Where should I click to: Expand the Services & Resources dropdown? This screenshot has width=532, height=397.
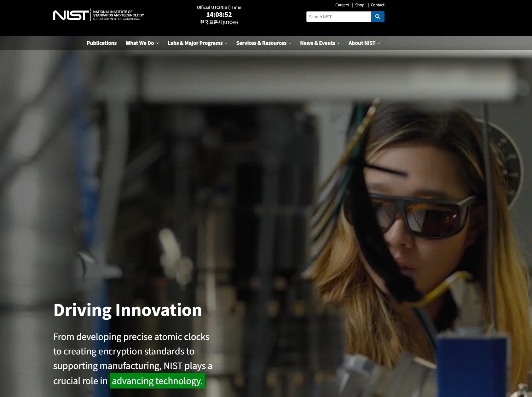coord(263,43)
